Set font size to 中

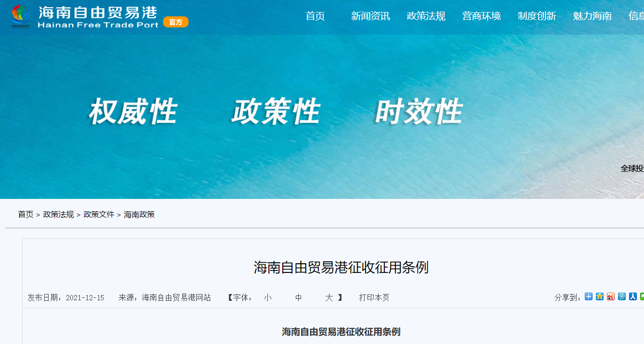click(x=299, y=298)
